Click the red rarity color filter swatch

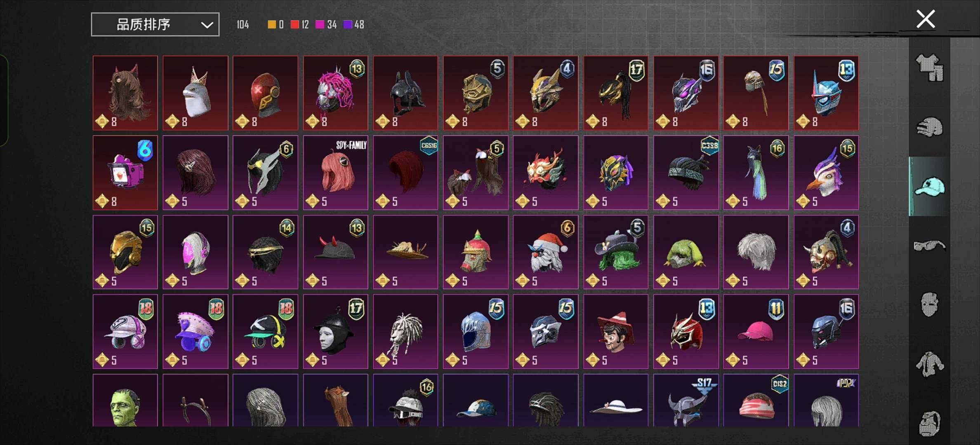coord(294,25)
